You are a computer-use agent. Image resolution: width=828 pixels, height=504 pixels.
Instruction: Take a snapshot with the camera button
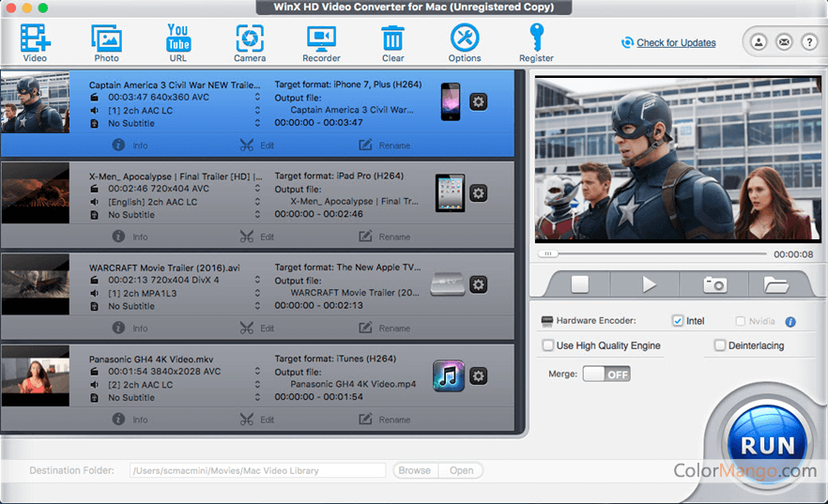click(715, 284)
